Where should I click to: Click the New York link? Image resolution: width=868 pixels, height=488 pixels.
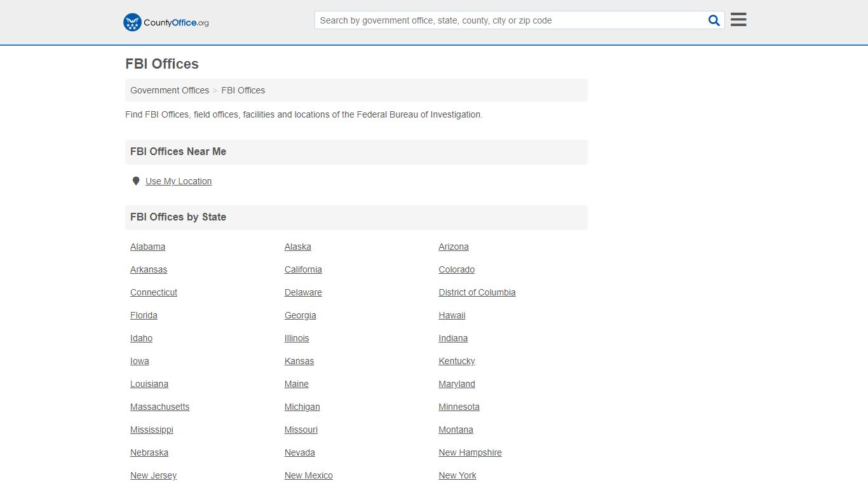[458, 475]
